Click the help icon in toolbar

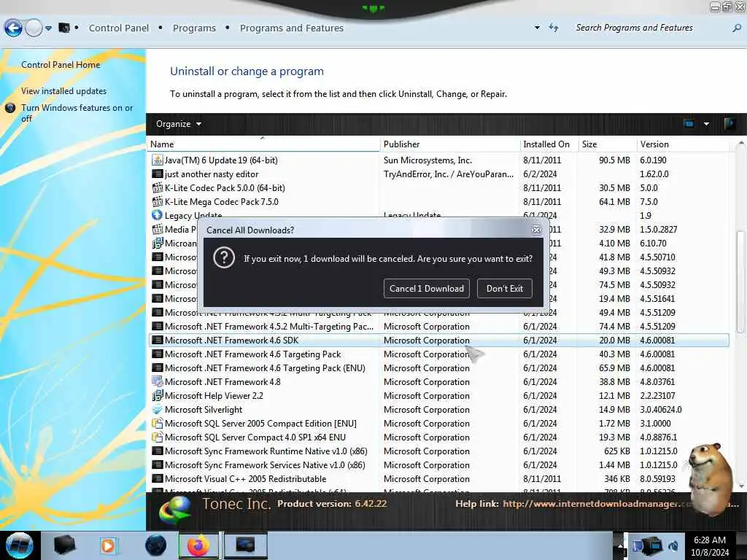(x=729, y=124)
